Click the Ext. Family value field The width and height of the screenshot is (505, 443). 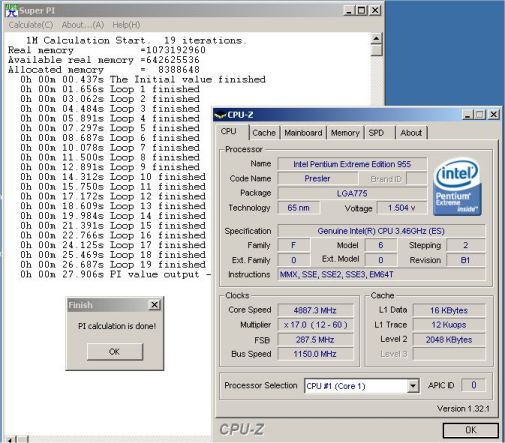(294, 260)
